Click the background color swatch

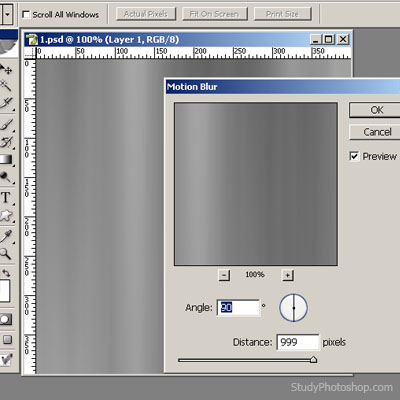(5, 291)
